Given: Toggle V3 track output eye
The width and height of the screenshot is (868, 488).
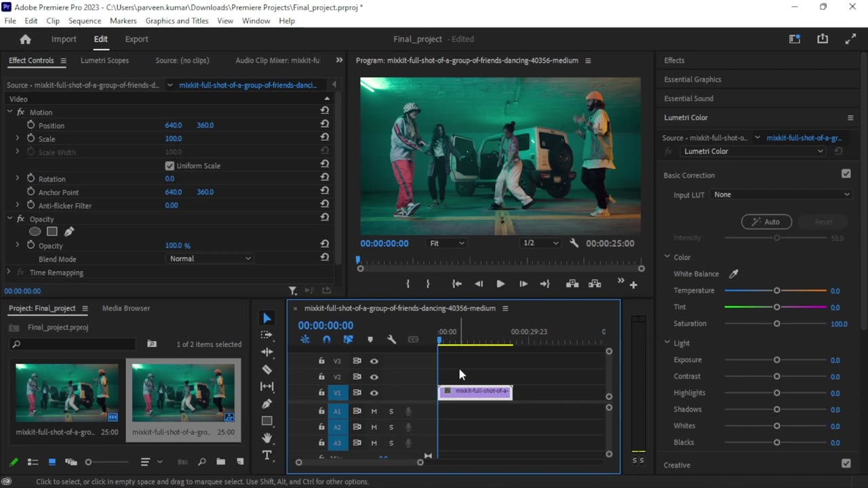Looking at the screenshot, I should pyautogui.click(x=374, y=361).
